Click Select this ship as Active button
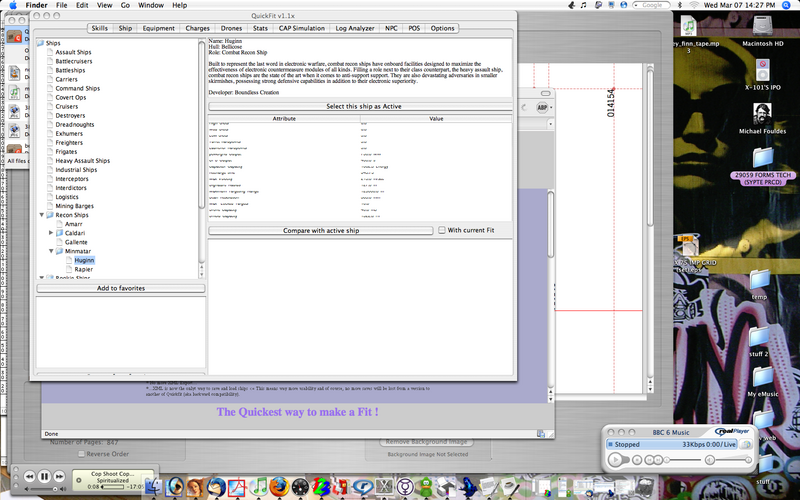Image resolution: width=800 pixels, height=500 pixels. (360, 106)
